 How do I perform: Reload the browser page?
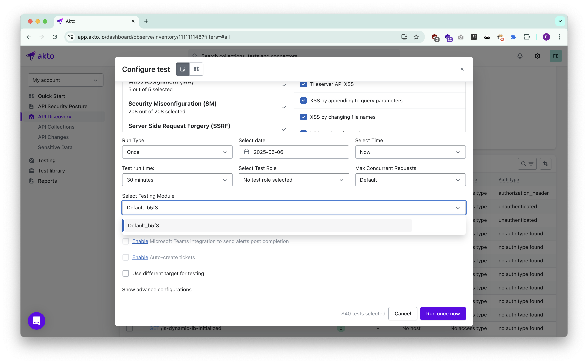coord(55,37)
